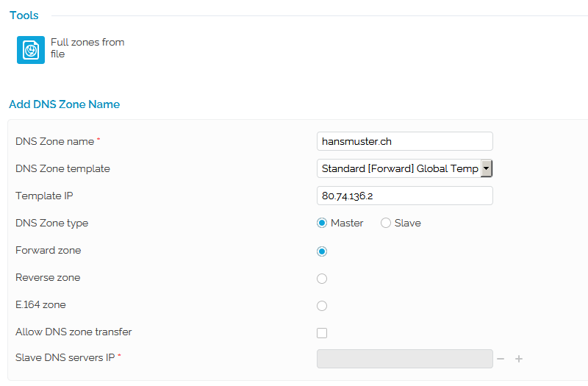Click the 'Allow DNS zone transfer' label text
Screen dimensions: 588x386
(x=73, y=332)
